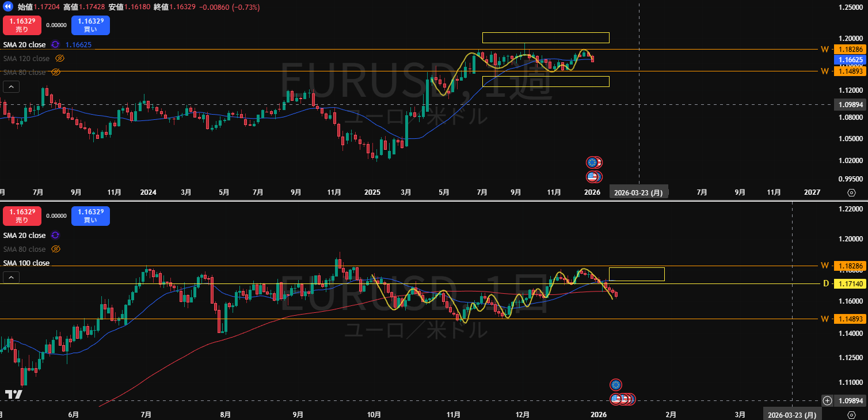Click the blue 買い buy button on daily chart
This screenshot has width=868, height=420.
[x=90, y=216]
